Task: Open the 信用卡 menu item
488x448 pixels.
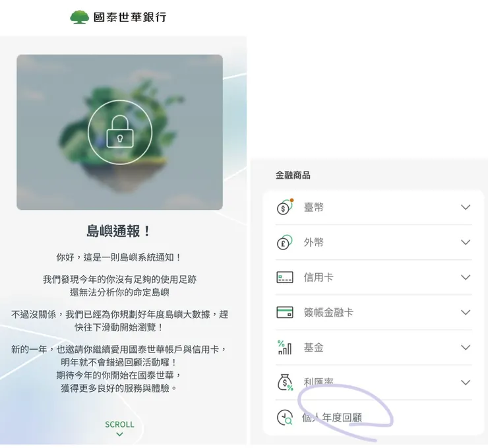Action: pyautogui.click(x=374, y=277)
